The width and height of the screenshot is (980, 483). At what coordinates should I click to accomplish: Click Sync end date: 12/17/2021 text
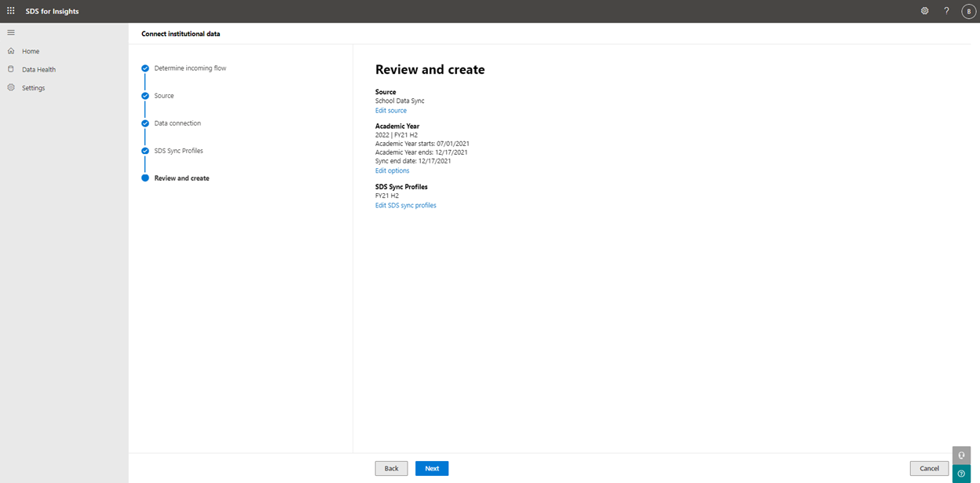click(413, 161)
